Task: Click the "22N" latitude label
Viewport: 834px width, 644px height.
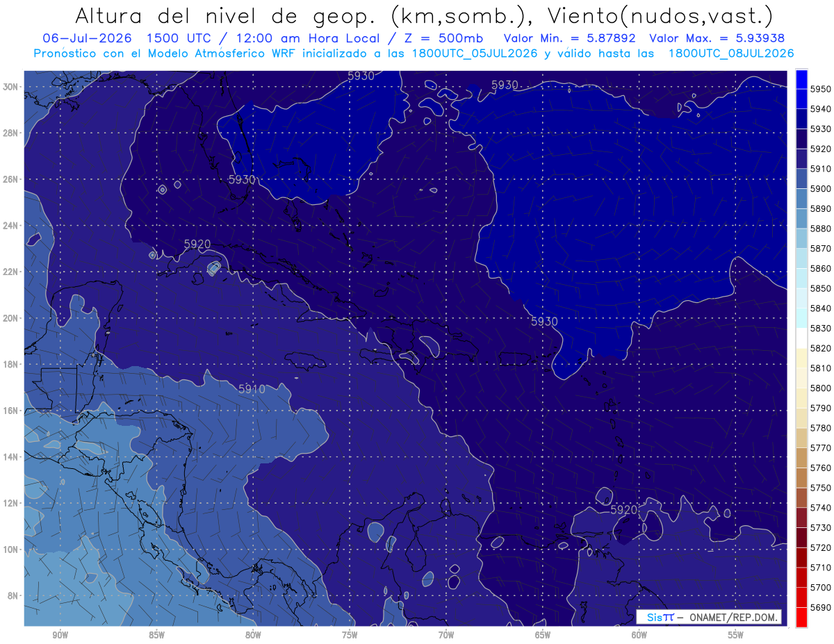Action: (12, 272)
